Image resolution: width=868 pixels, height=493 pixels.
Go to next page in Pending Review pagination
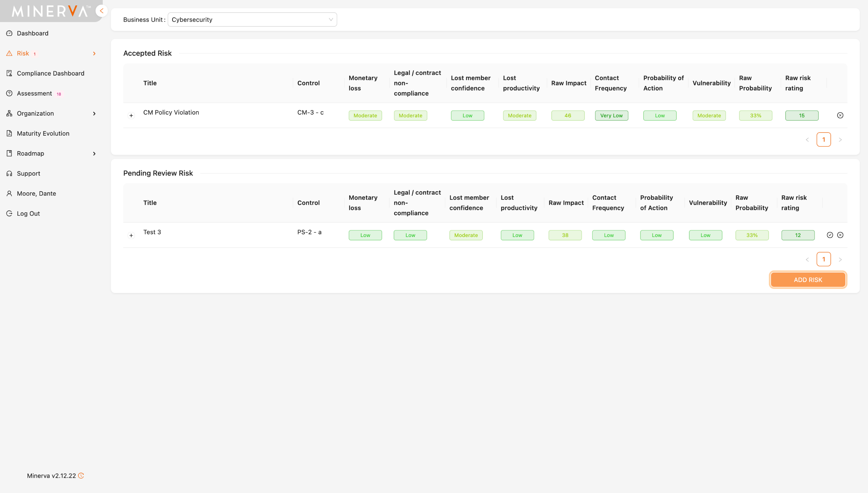coord(840,259)
